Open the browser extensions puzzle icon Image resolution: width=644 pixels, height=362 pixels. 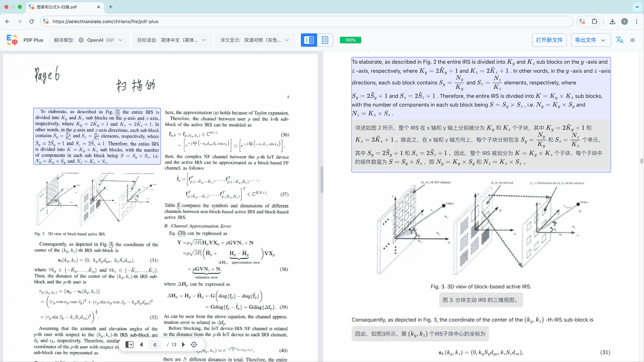pyautogui.click(x=594, y=21)
